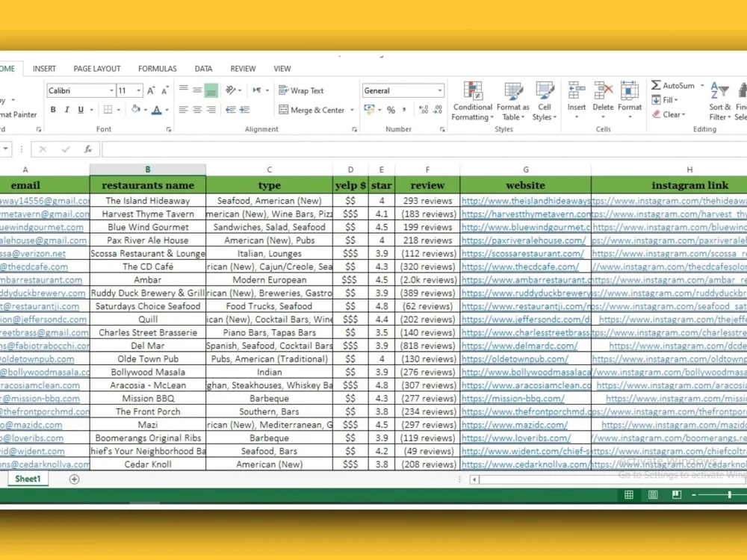The image size is (747, 560).
Task: Increase indent icon
Action: 245,110
